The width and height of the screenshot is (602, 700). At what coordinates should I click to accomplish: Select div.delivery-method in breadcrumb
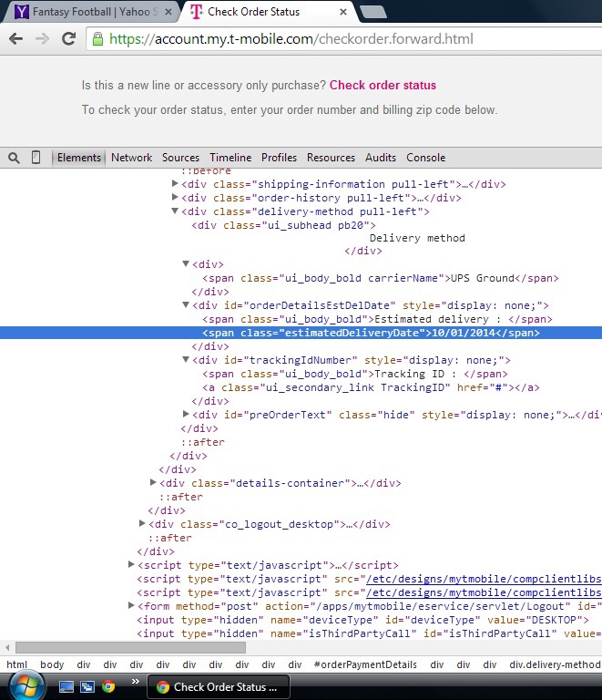pyautogui.click(x=556, y=664)
